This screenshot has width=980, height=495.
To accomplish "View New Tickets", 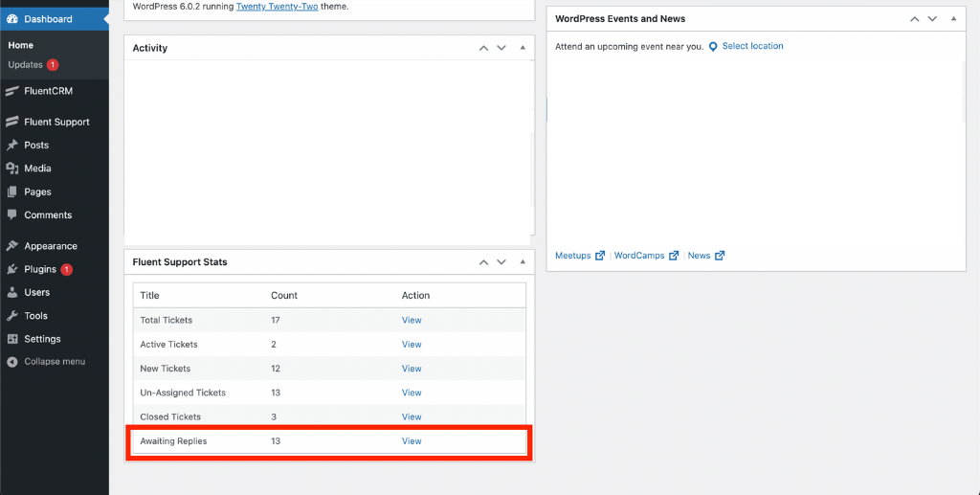I will click(x=412, y=369).
